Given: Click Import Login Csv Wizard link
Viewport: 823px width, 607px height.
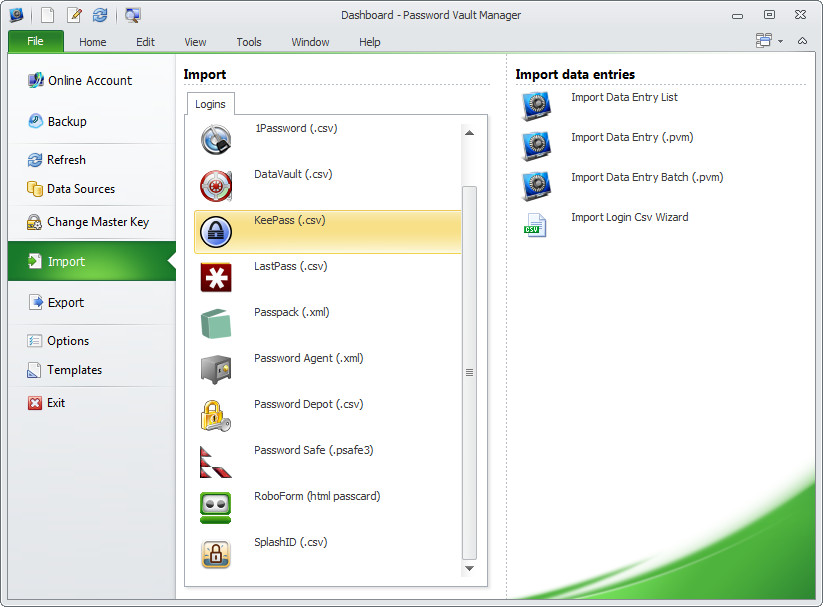Looking at the screenshot, I should point(629,217).
